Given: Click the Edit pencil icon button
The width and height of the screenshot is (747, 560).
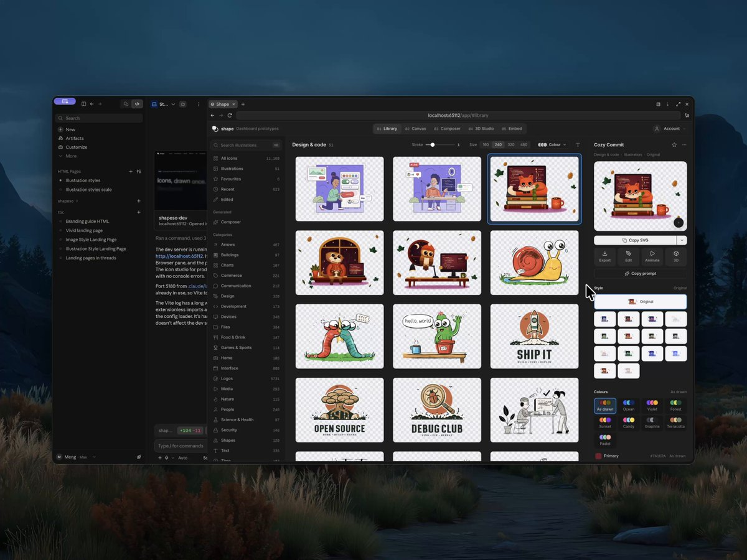Looking at the screenshot, I should [628, 256].
